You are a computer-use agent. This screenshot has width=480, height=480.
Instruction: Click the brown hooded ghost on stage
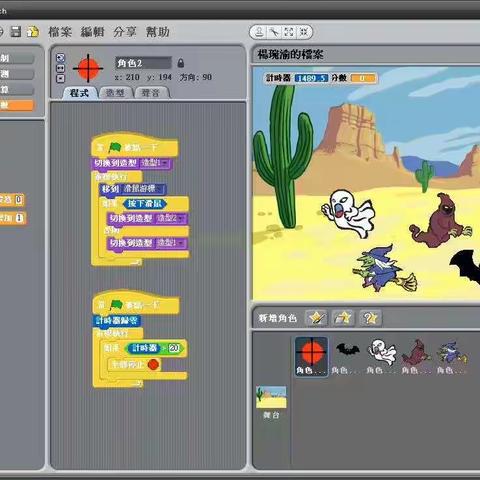[440, 221]
